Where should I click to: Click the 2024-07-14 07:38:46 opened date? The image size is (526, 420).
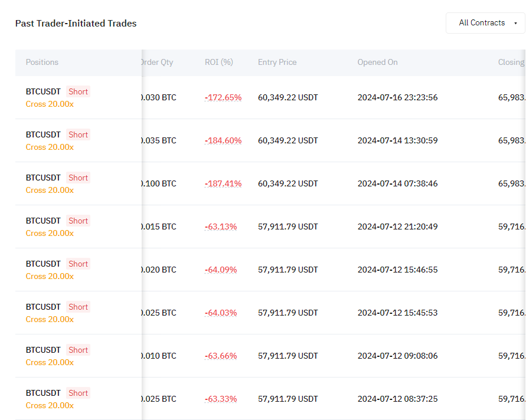[x=397, y=183]
